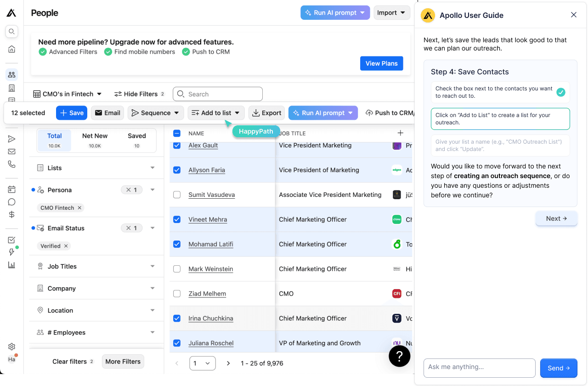Click Hide Filters toggle
Screen dimensions: 588x386
tap(139, 94)
